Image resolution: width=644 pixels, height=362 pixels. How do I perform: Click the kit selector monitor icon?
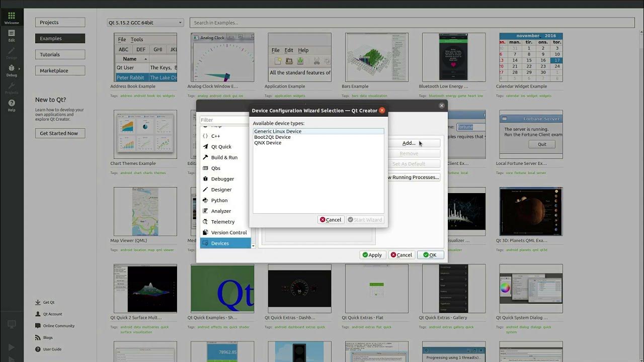pos(12,325)
